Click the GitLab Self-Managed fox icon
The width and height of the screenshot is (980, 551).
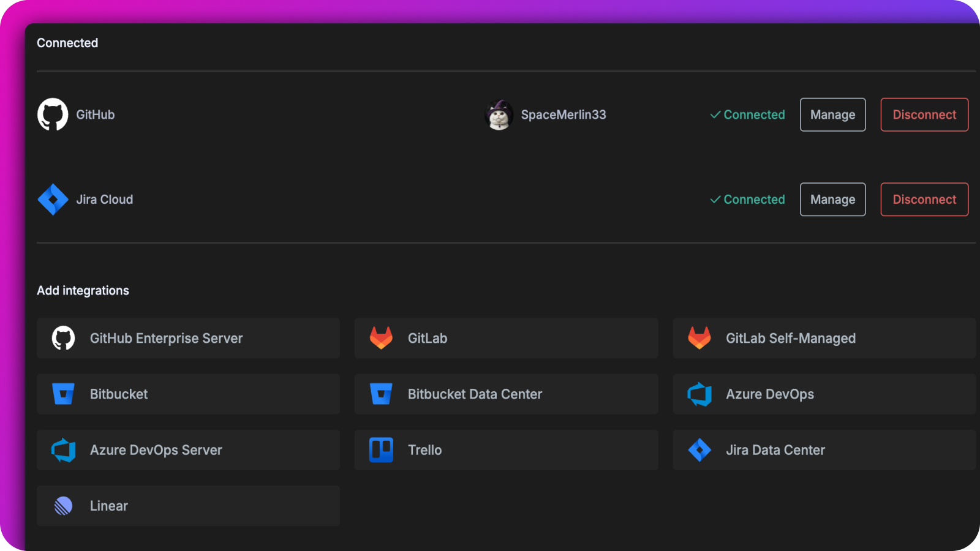(x=700, y=338)
